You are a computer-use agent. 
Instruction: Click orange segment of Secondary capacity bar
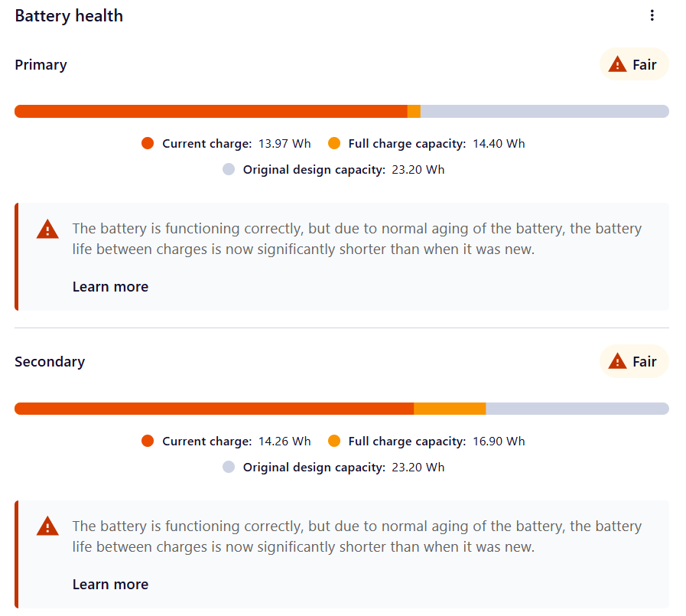tap(450, 409)
